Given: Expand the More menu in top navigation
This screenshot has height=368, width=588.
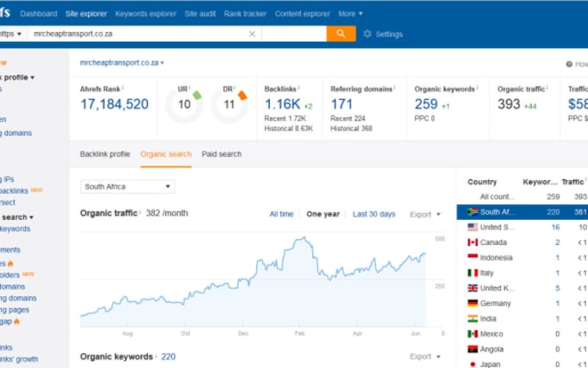Looking at the screenshot, I should [x=350, y=14].
